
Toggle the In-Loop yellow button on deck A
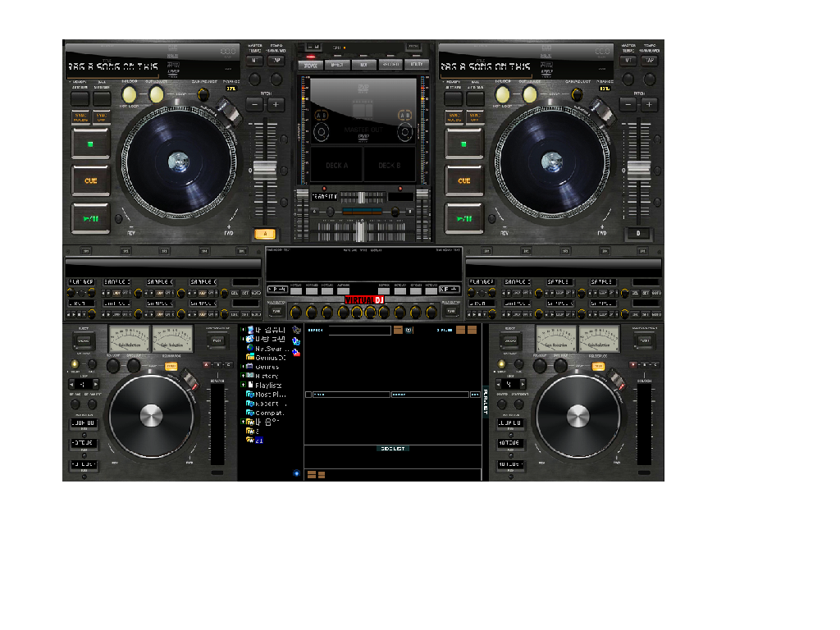129,94
